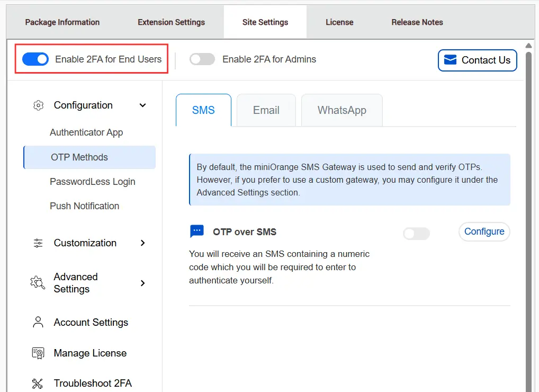The height and width of the screenshot is (392, 539).
Task: Select Authenticator App in the sidebar
Action: click(x=86, y=132)
